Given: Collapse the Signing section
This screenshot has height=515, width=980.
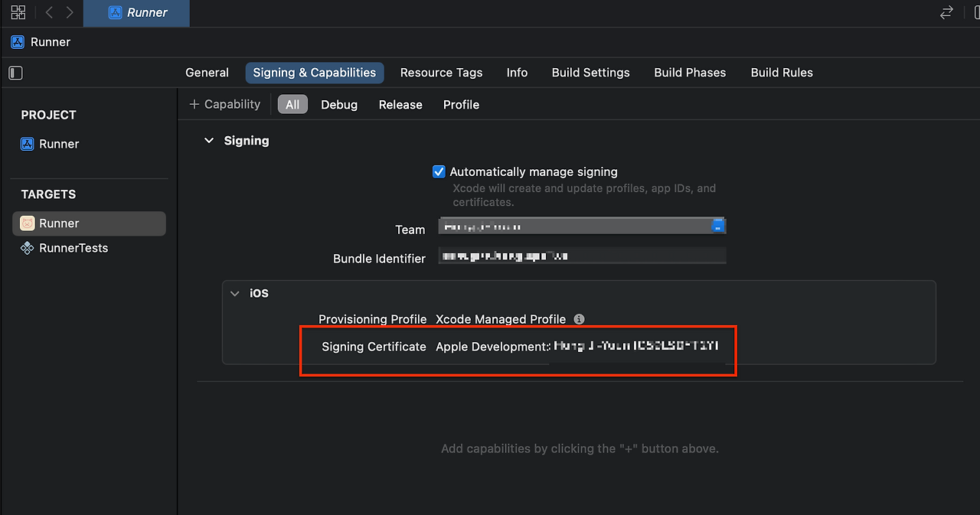Looking at the screenshot, I should (x=209, y=141).
